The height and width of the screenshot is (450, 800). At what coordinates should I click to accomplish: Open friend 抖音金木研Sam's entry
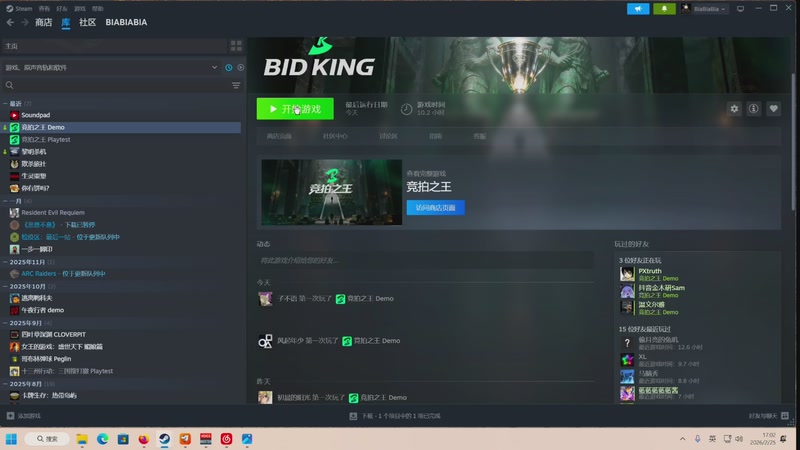point(652,291)
